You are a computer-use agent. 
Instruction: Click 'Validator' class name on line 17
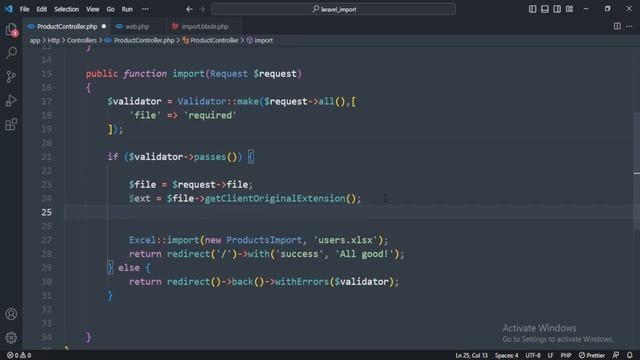click(202, 101)
